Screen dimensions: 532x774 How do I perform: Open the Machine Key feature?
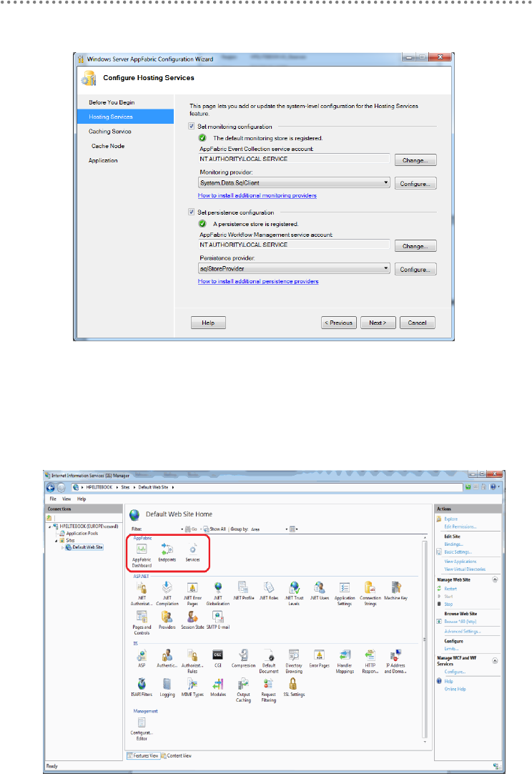[x=396, y=590]
